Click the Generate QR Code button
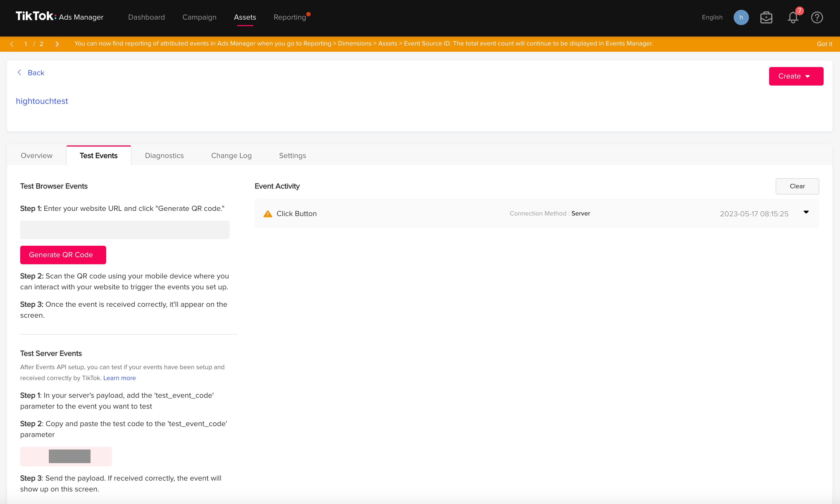This screenshot has height=504, width=840. click(x=63, y=255)
